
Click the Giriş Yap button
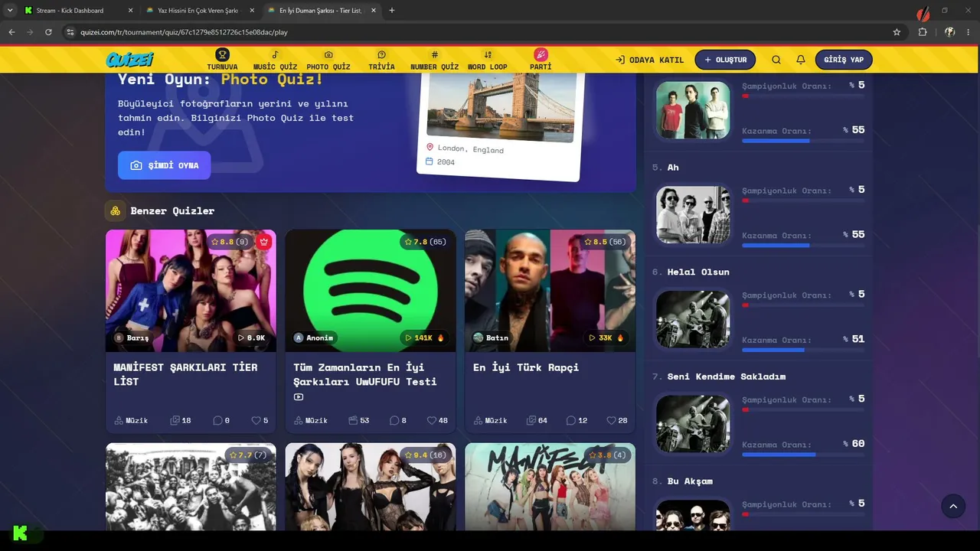click(x=844, y=60)
